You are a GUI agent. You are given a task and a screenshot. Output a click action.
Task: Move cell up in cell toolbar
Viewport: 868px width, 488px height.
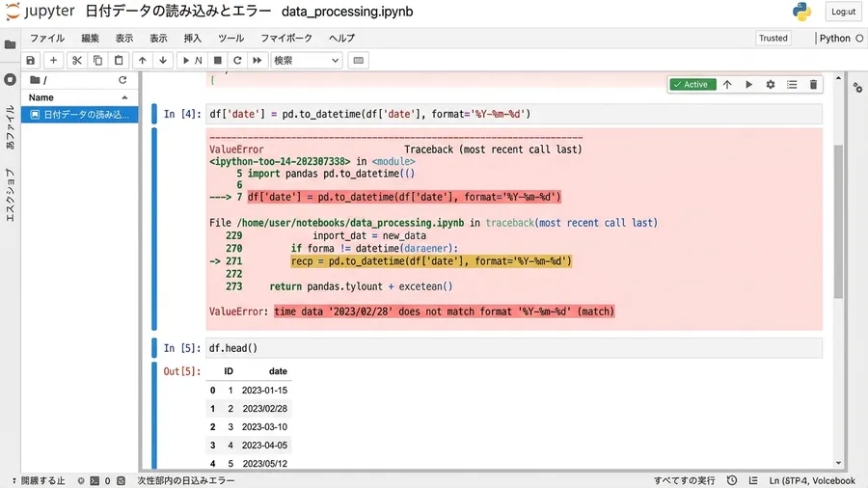coord(727,85)
